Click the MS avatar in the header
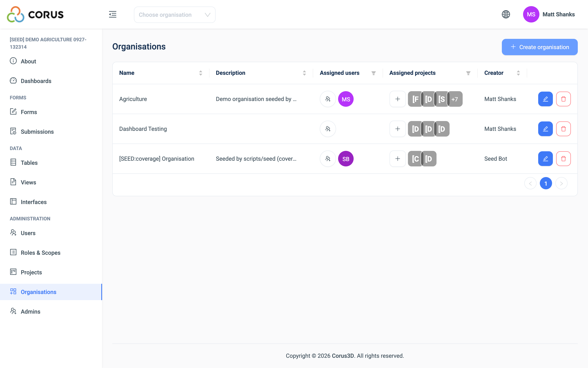This screenshot has height=368, width=588. (531, 14)
